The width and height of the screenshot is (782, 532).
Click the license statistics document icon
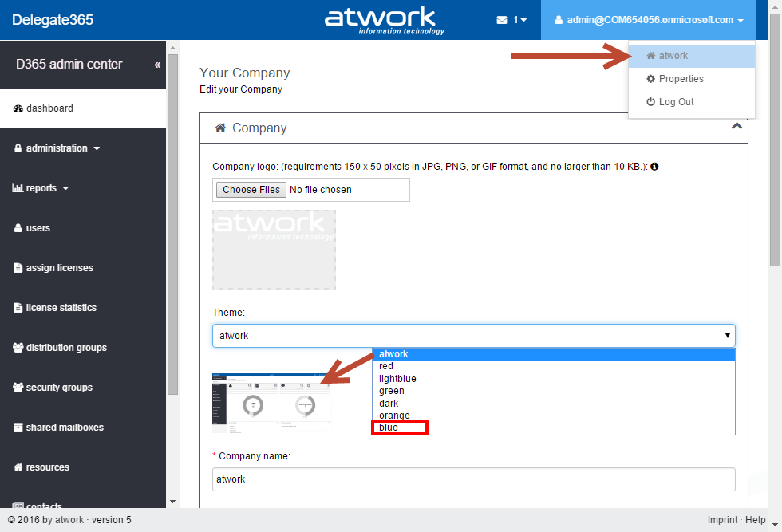(18, 308)
